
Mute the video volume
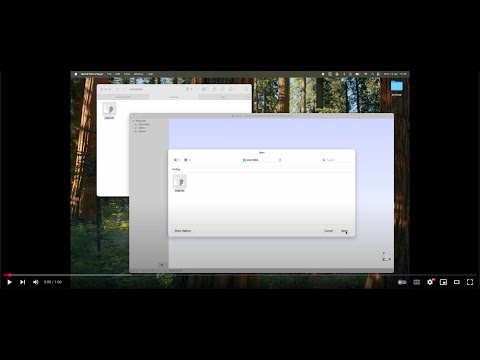pos(36,282)
